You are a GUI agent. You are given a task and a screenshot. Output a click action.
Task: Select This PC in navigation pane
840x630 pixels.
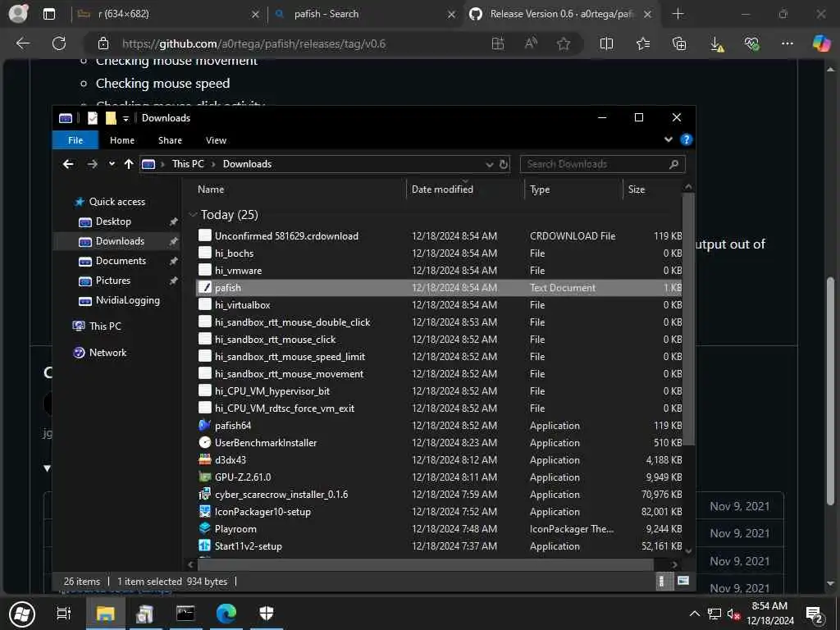[105, 326]
